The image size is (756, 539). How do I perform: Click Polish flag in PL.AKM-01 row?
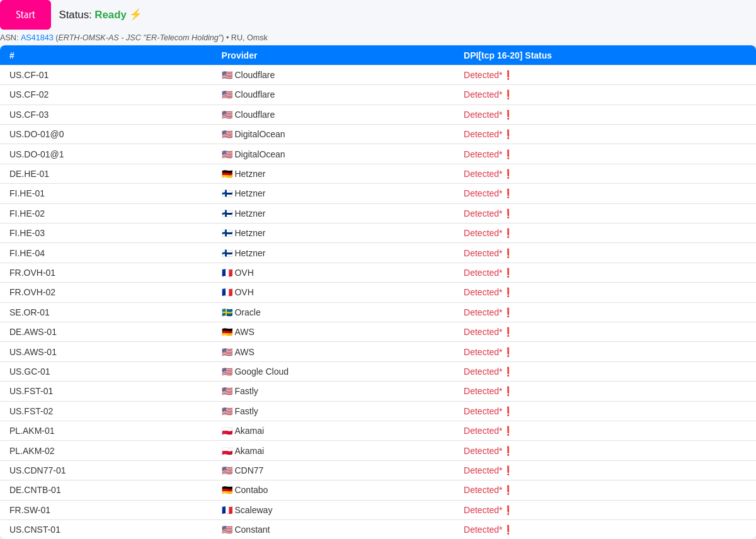(x=227, y=431)
